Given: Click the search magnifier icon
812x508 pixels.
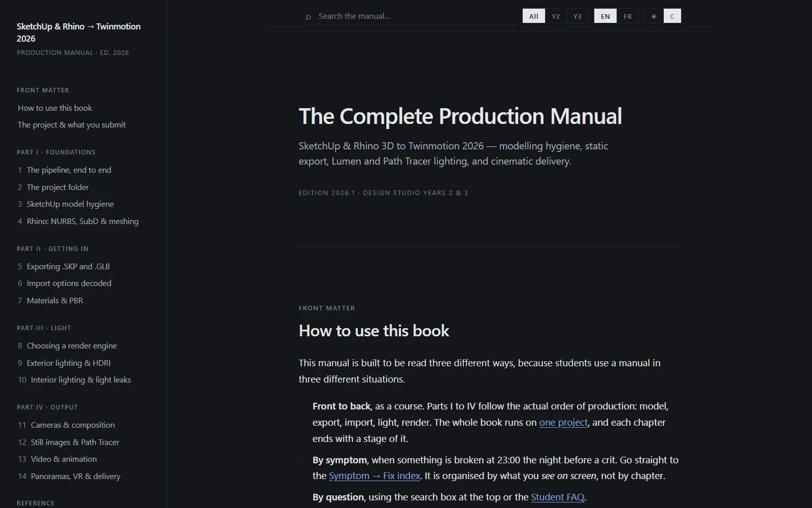Looking at the screenshot, I should (308, 17).
